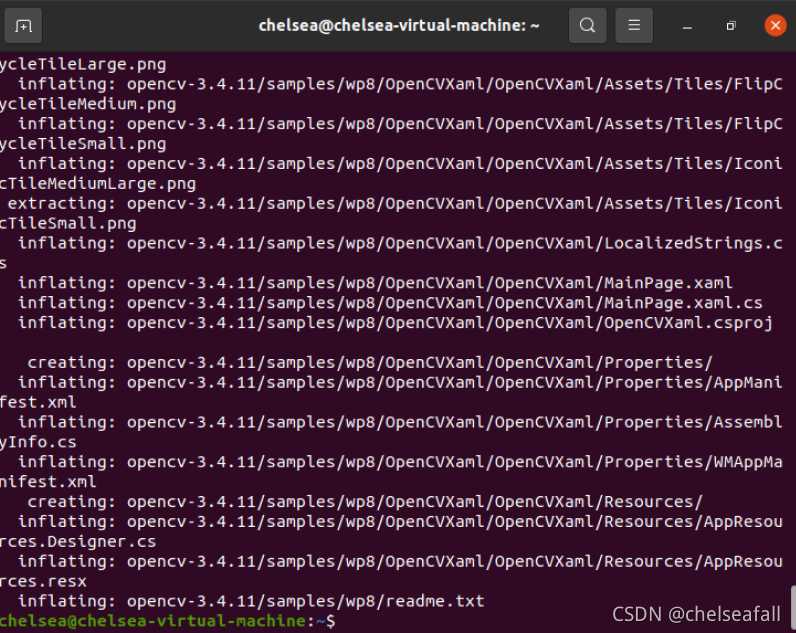Viewport: 796px width, 633px height.
Task: Click the creating Resources/ directory line
Action: (365, 502)
